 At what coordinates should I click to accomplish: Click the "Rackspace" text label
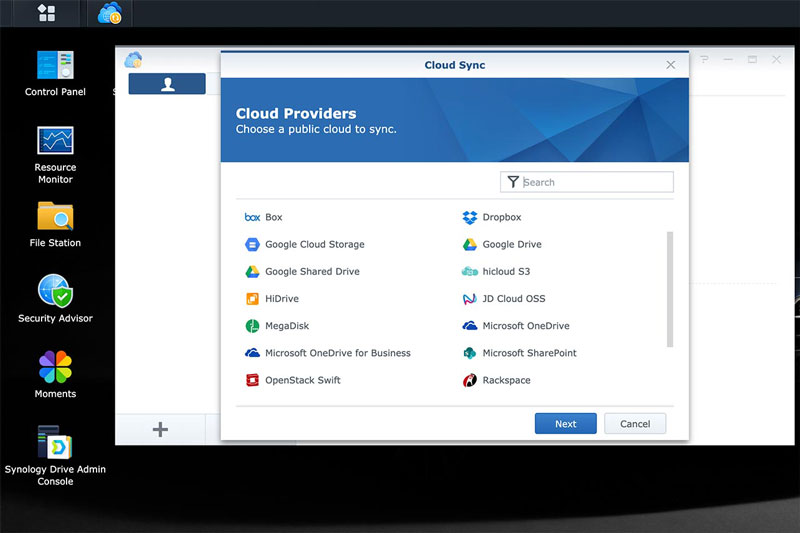[x=506, y=380]
